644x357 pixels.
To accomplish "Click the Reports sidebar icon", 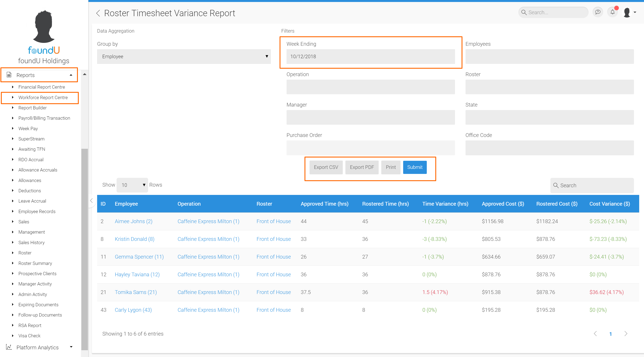I will coord(9,75).
